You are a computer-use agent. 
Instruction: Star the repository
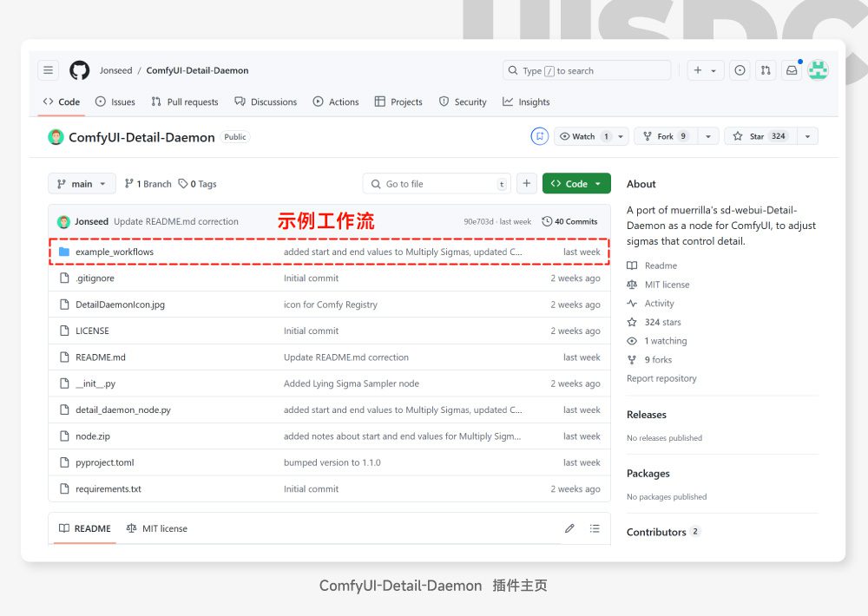(x=760, y=136)
